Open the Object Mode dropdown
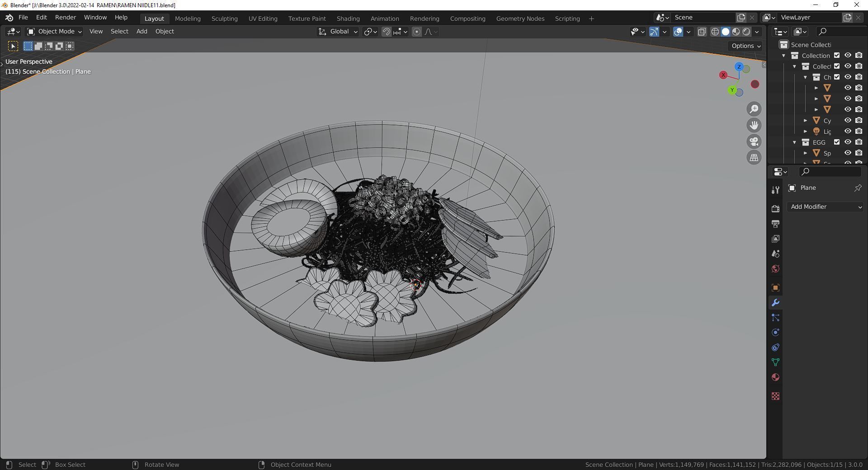Image resolution: width=868 pixels, height=470 pixels. 54,32
